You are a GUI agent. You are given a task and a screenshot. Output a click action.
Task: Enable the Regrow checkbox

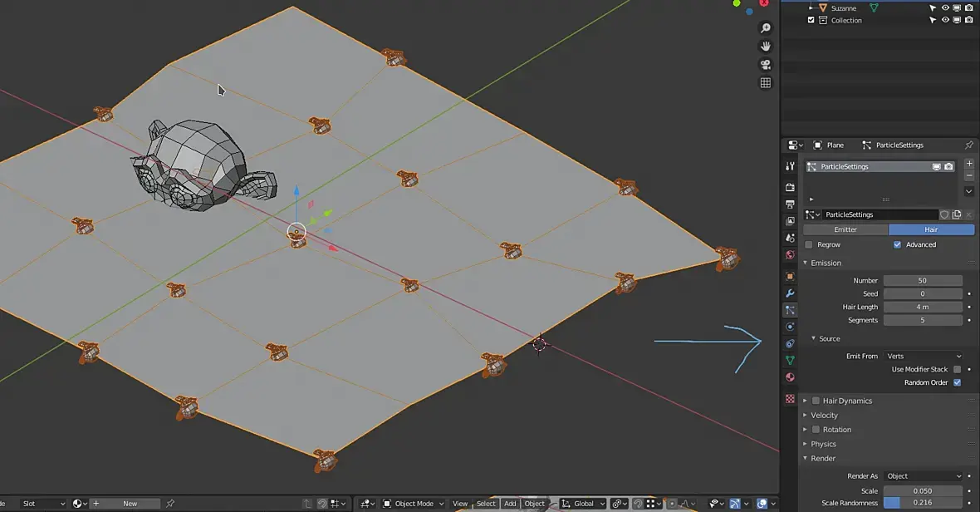(809, 244)
